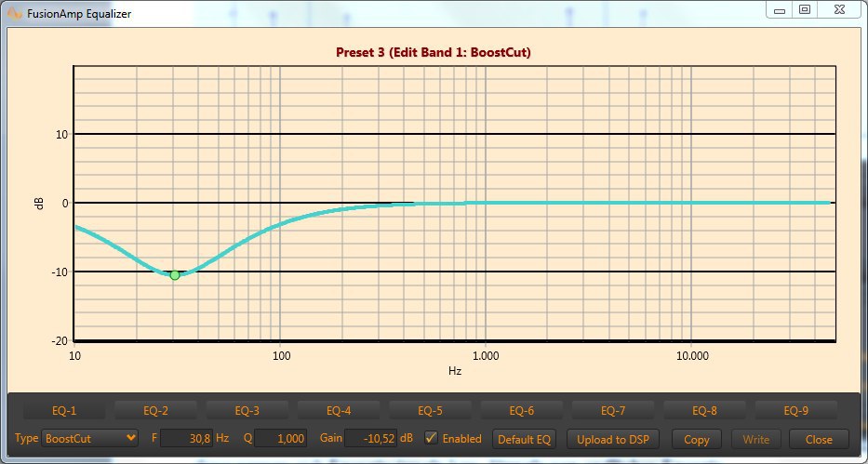The image size is (868, 464).
Task: Select the EQ-7 band tab
Action: pos(613,411)
